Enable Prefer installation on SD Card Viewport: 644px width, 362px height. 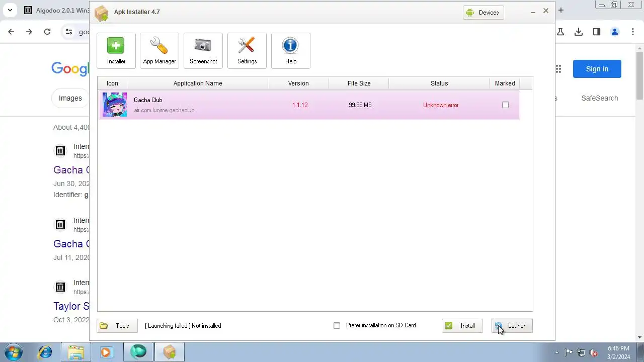coord(337,326)
